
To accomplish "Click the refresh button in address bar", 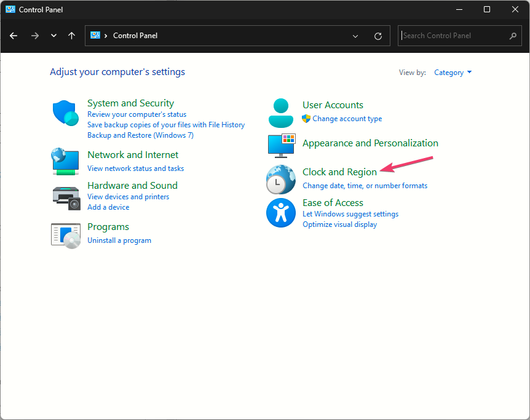I will point(378,36).
